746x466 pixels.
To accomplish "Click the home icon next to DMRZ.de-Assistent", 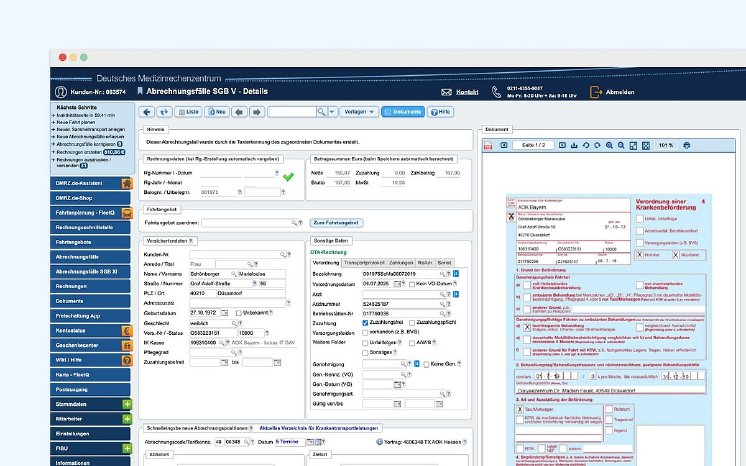I will [x=127, y=183].
